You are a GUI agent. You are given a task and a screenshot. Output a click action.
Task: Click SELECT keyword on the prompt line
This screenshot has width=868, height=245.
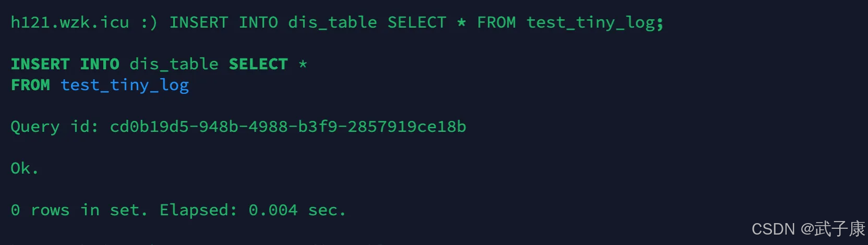pyautogui.click(x=417, y=22)
